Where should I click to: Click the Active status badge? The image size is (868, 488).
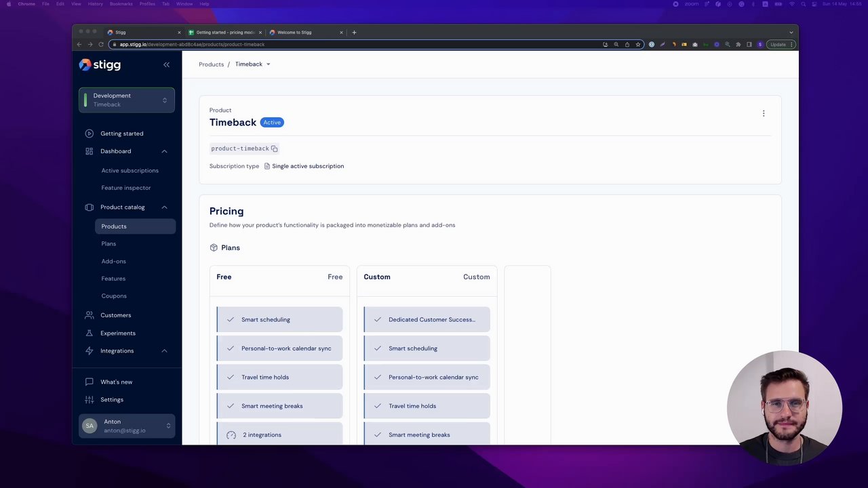pos(272,123)
